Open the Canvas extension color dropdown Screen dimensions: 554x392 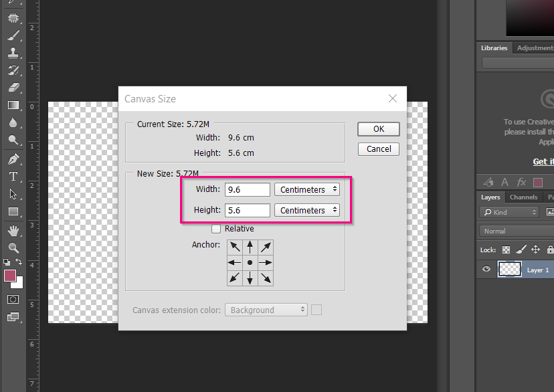tap(266, 310)
